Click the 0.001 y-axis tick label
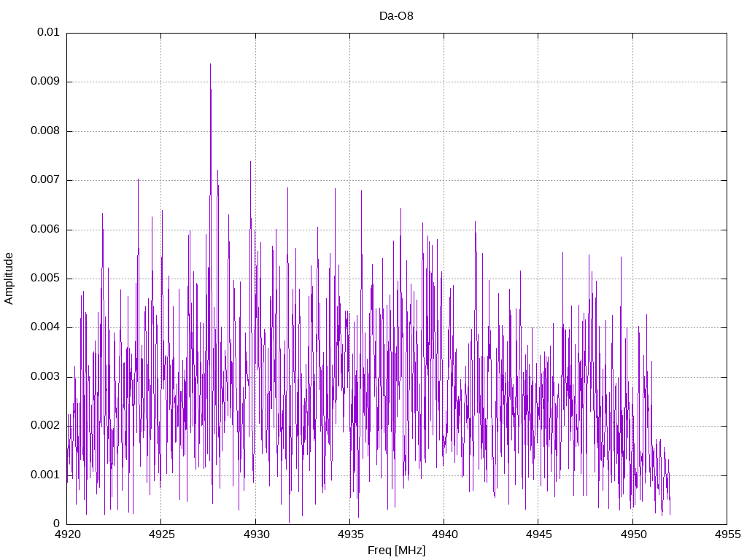This screenshot has height=560, width=747. click(x=45, y=475)
